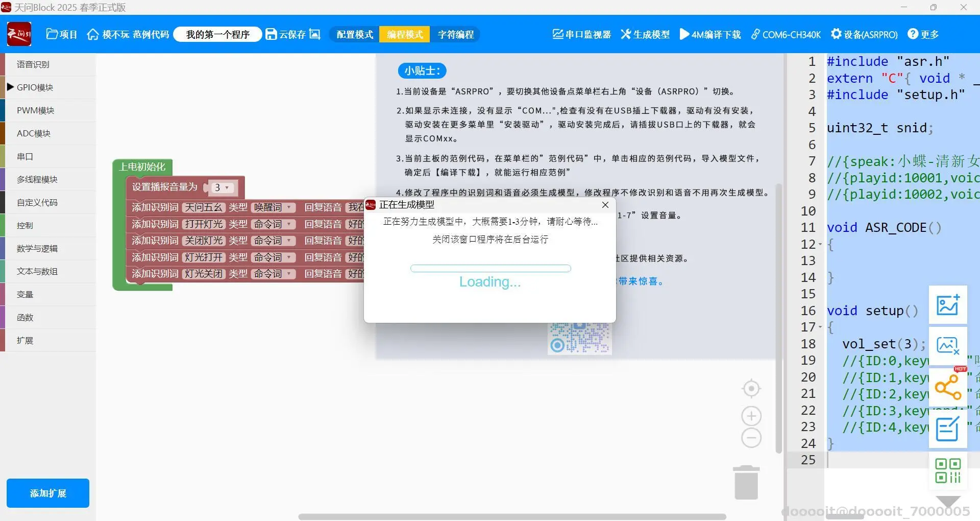Open the 串口监视器 serial monitor
The image size is (980, 521).
581,34
